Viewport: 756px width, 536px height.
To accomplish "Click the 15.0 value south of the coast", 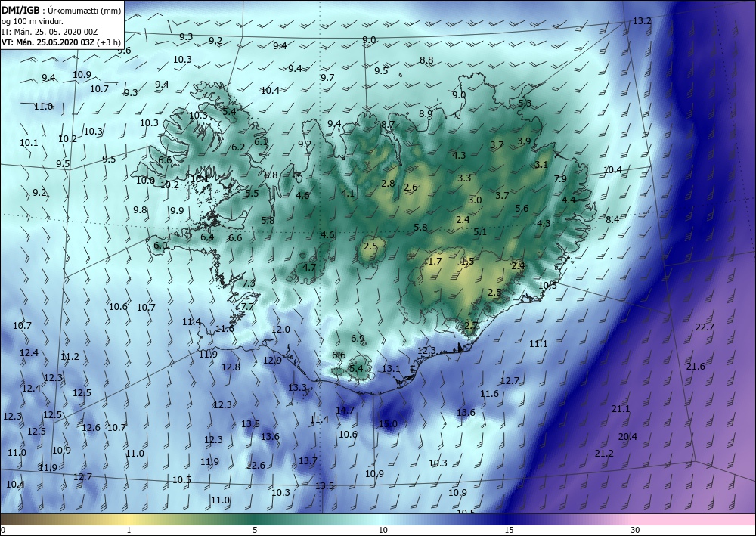I will [x=388, y=423].
